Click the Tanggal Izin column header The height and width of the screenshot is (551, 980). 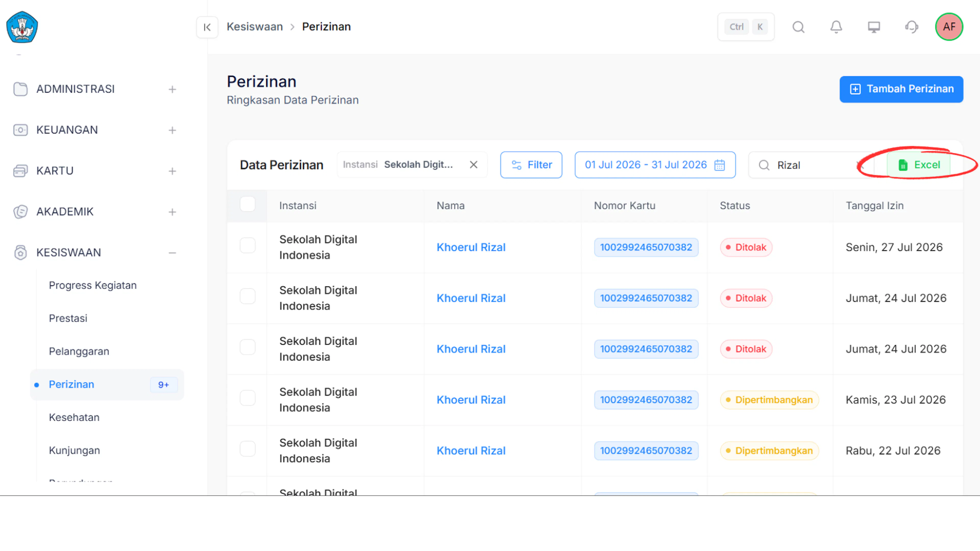pyautogui.click(x=875, y=206)
